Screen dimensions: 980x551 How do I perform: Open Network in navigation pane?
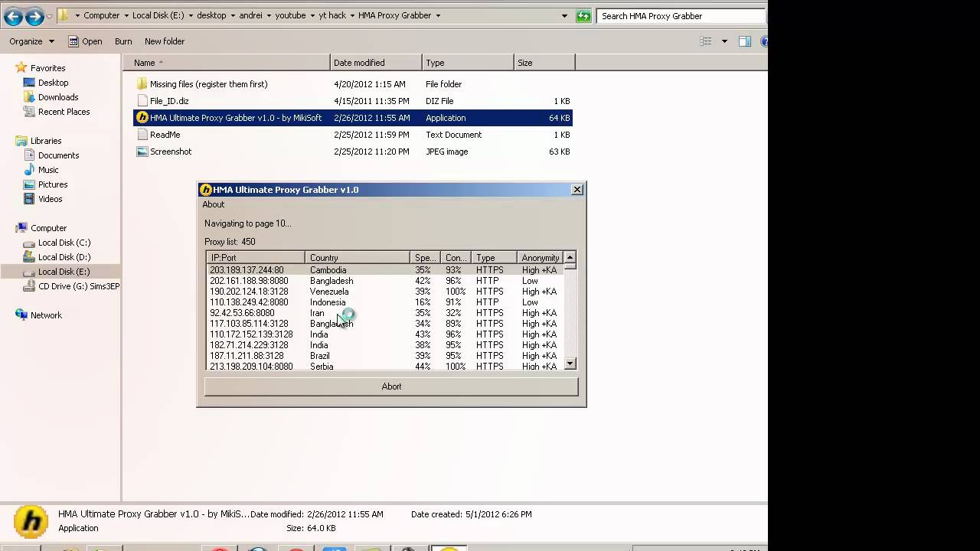click(46, 315)
